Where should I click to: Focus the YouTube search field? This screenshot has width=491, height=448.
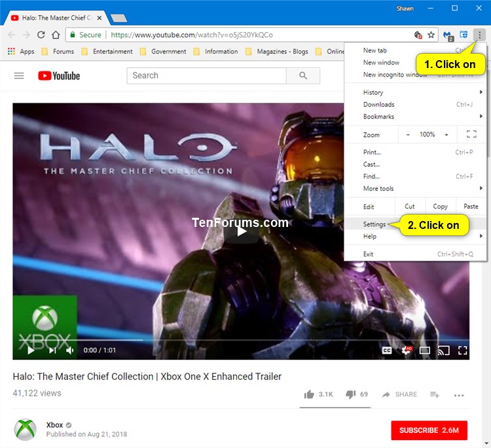[x=207, y=75]
